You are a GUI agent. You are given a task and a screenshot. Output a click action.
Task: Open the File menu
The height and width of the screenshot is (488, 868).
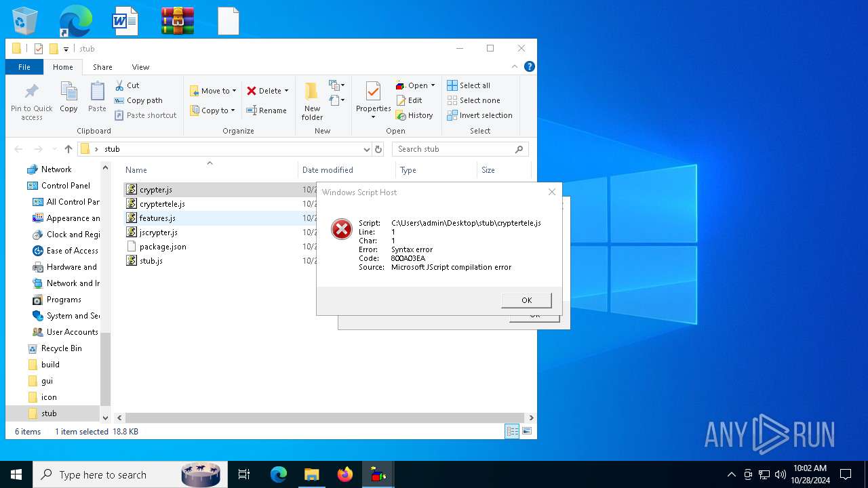pyautogui.click(x=24, y=67)
